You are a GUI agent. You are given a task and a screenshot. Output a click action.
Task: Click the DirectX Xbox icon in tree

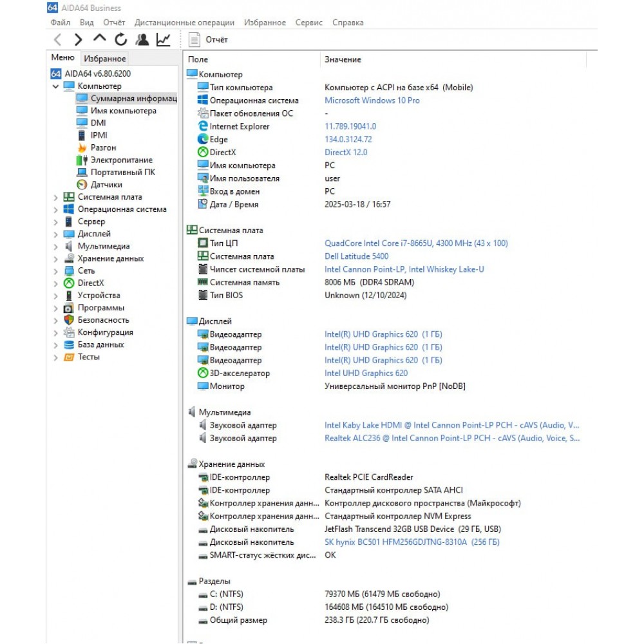click(x=69, y=283)
